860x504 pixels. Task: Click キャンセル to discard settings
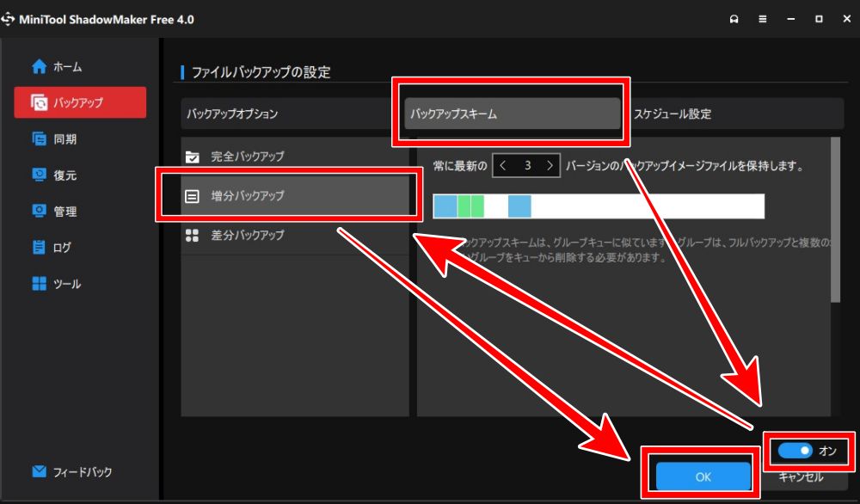pyautogui.click(x=801, y=477)
